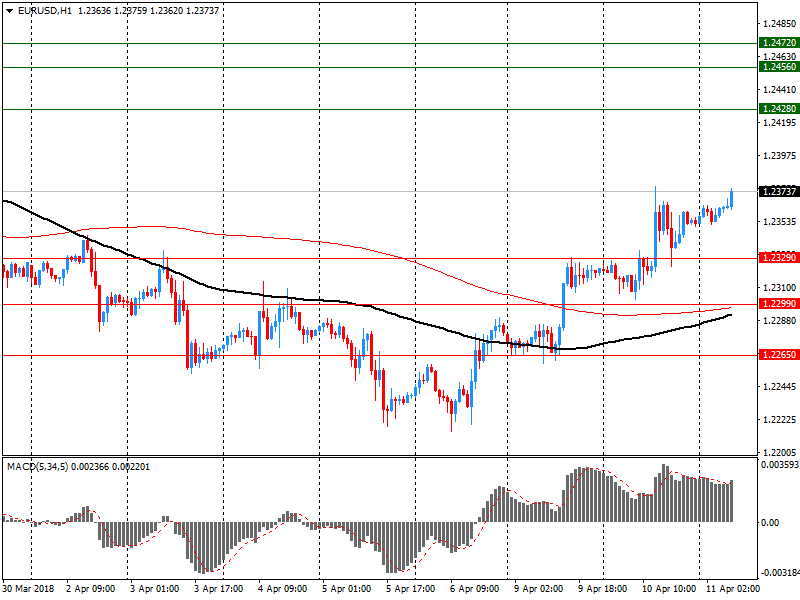Click the 10 Apr 10:00 time label
Image resolution: width=800 pixels, height=600 pixels.
coord(669,589)
